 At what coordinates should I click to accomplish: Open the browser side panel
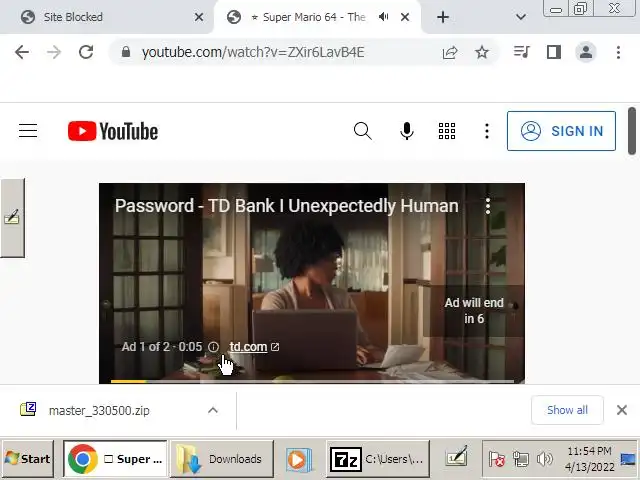pyautogui.click(x=554, y=52)
